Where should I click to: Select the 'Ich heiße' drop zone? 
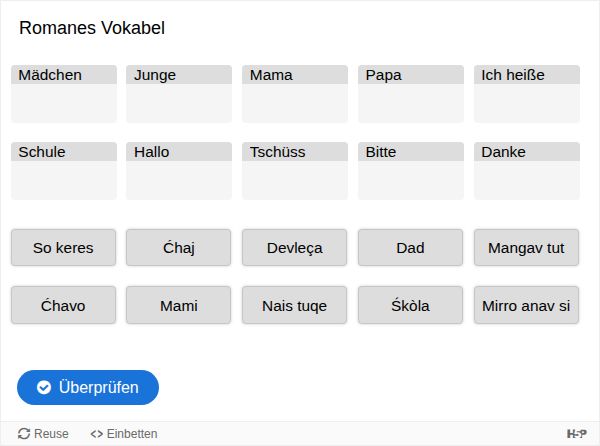point(526,102)
